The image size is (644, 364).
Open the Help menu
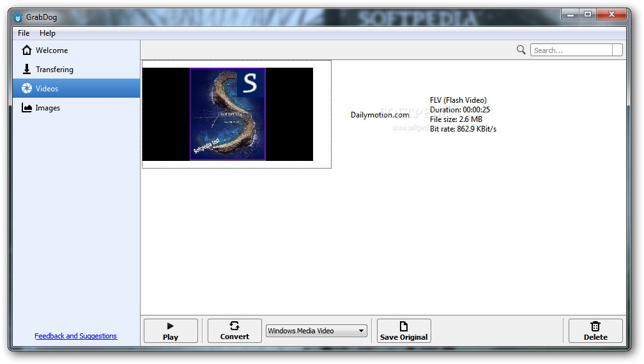pos(47,33)
